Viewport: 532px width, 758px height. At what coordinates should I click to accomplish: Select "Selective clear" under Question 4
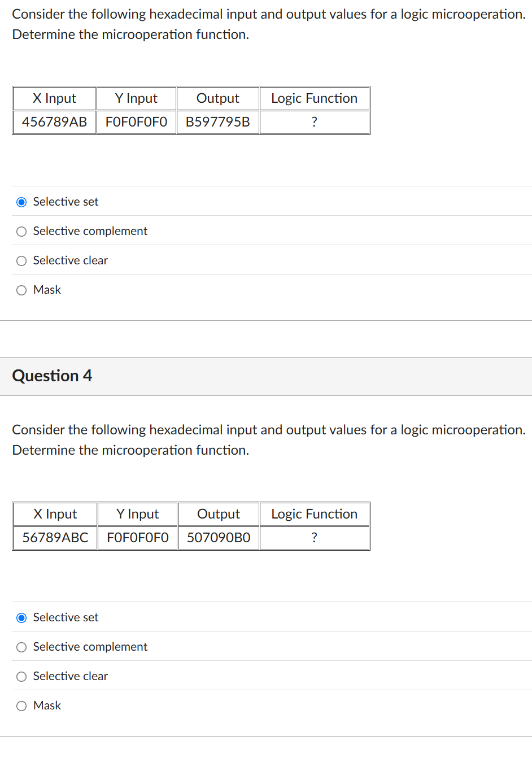click(x=21, y=676)
